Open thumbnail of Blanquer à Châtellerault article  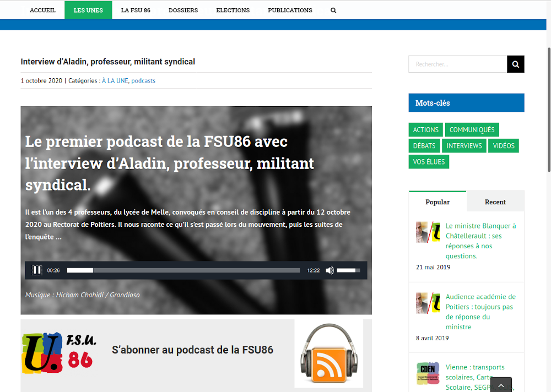point(428,232)
